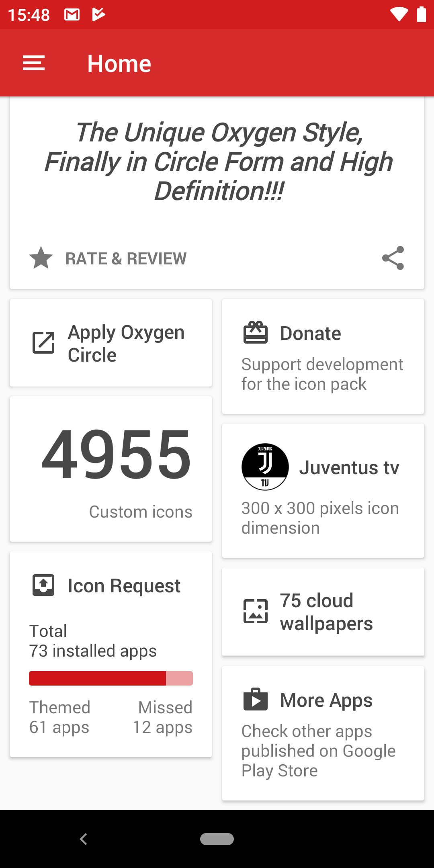Viewport: 434px width, 868px height.
Task: Open 75 cloud wallpapers
Action: click(326, 612)
